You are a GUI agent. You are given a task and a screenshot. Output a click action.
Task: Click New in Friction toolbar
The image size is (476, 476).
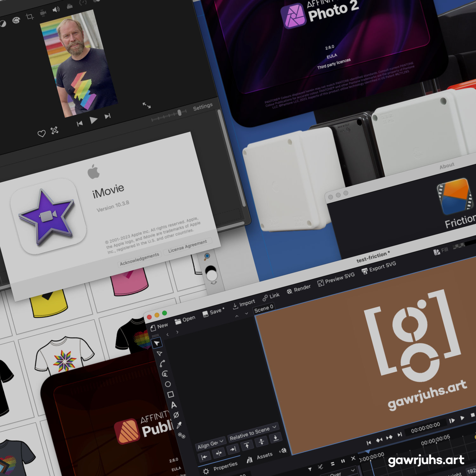(159, 327)
